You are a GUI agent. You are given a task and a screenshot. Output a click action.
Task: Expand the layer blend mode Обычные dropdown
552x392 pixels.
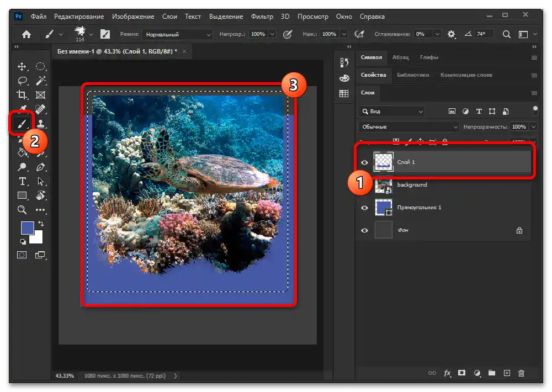pyautogui.click(x=409, y=127)
